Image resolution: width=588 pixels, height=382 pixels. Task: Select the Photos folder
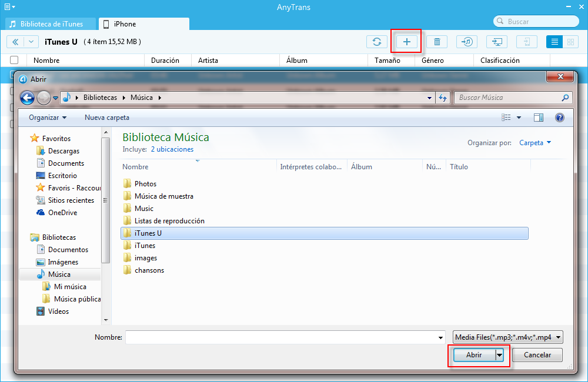tap(145, 184)
